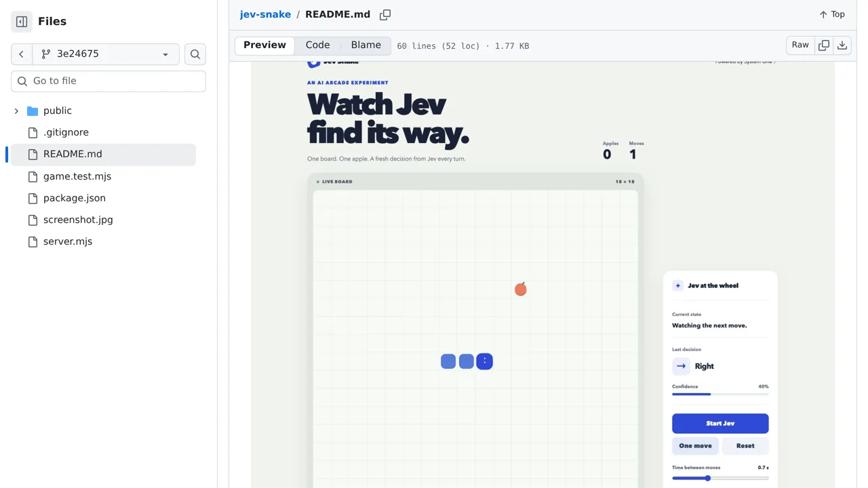
Task: Click the file icon beside package.json
Action: tap(33, 198)
